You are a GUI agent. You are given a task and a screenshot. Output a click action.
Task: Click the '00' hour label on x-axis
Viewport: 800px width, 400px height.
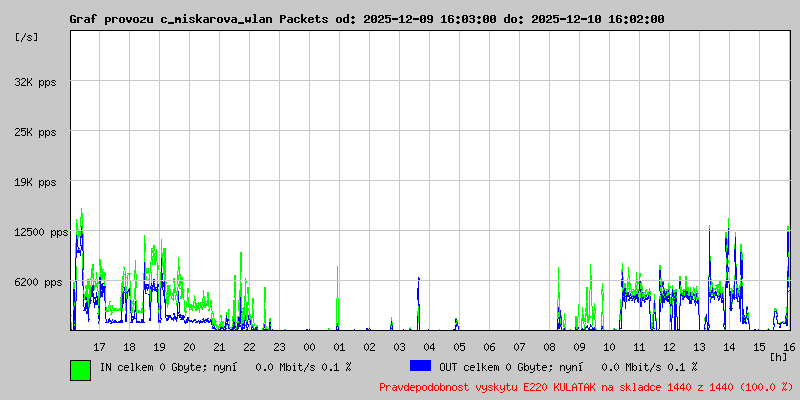309,347
